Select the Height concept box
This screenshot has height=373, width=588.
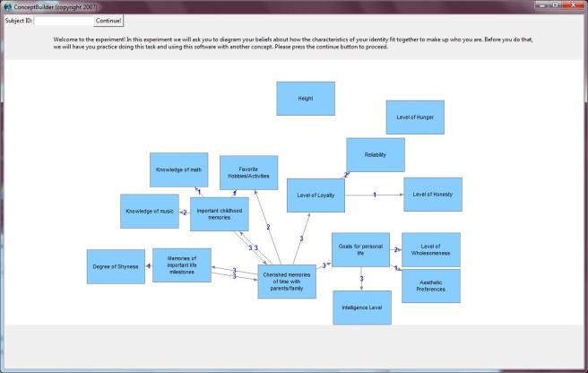[306, 99]
